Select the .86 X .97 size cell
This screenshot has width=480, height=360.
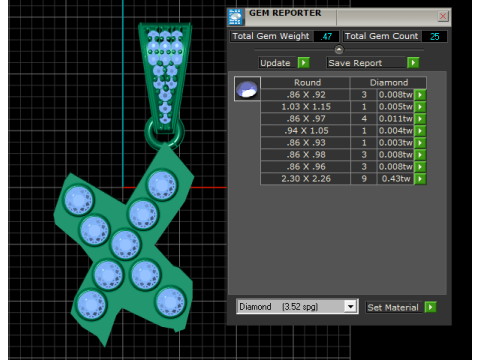pyautogui.click(x=306, y=119)
